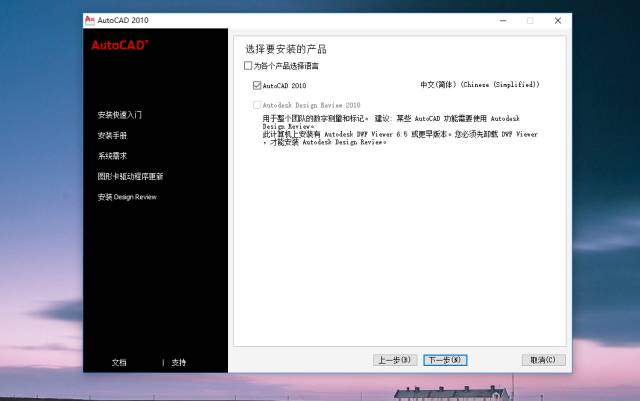Click the 选择要安装的产品 heading
Image resolution: width=640 pixels, height=401 pixels.
pos(286,49)
